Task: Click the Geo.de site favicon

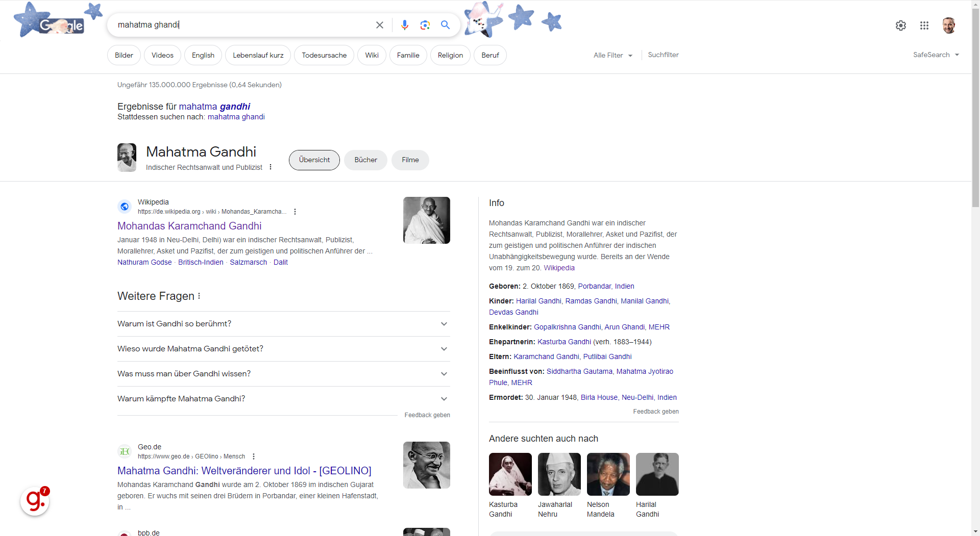Action: point(125,451)
